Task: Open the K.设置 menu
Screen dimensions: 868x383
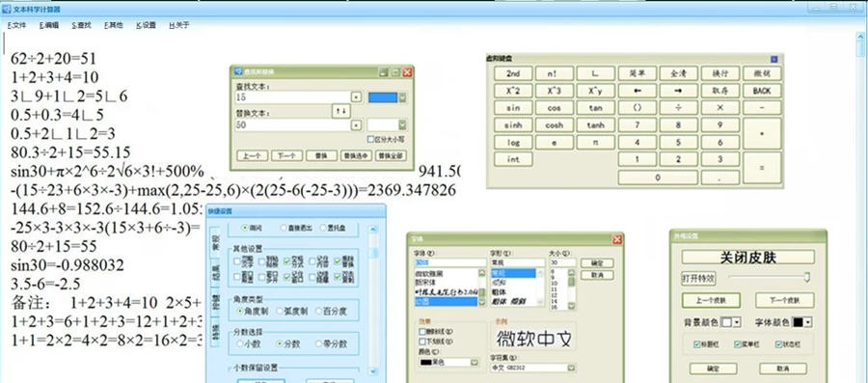Action: click(147, 25)
